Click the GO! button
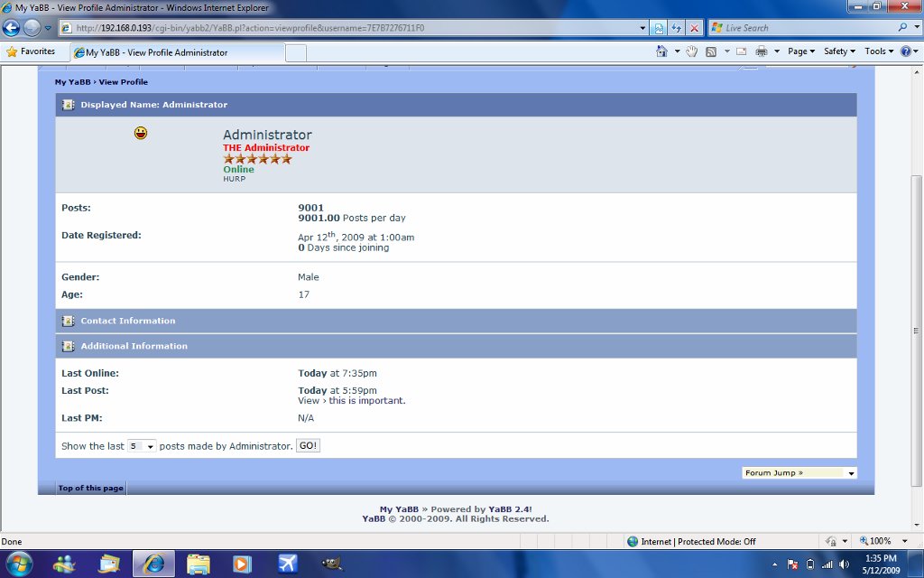 [x=309, y=446]
